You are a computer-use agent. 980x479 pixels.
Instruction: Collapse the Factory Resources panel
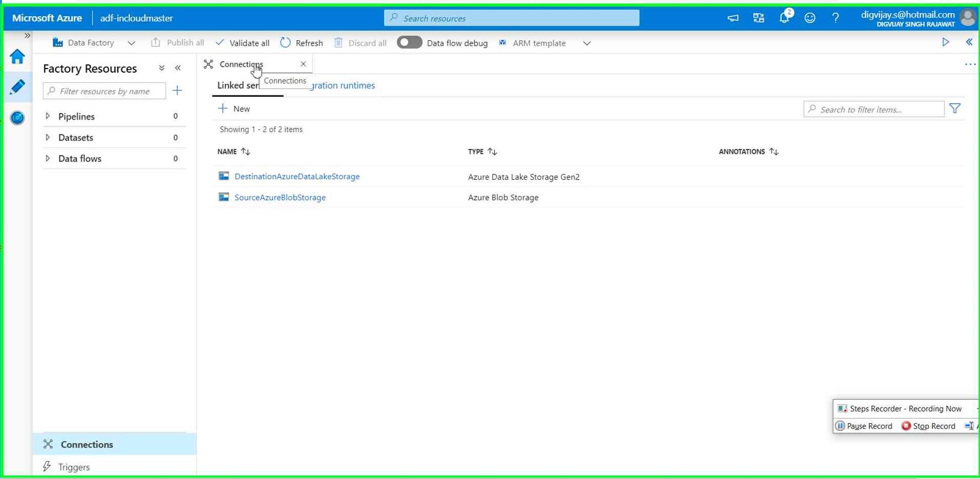[178, 69]
